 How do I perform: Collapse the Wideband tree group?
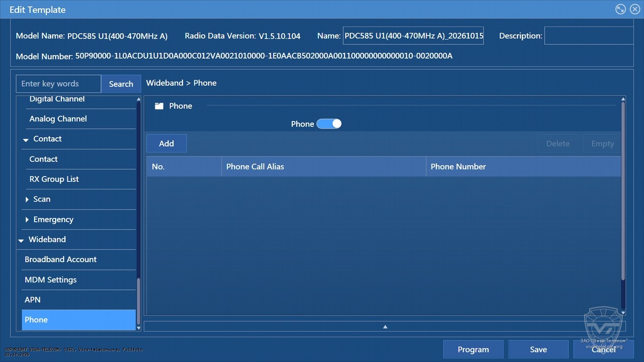click(x=21, y=240)
